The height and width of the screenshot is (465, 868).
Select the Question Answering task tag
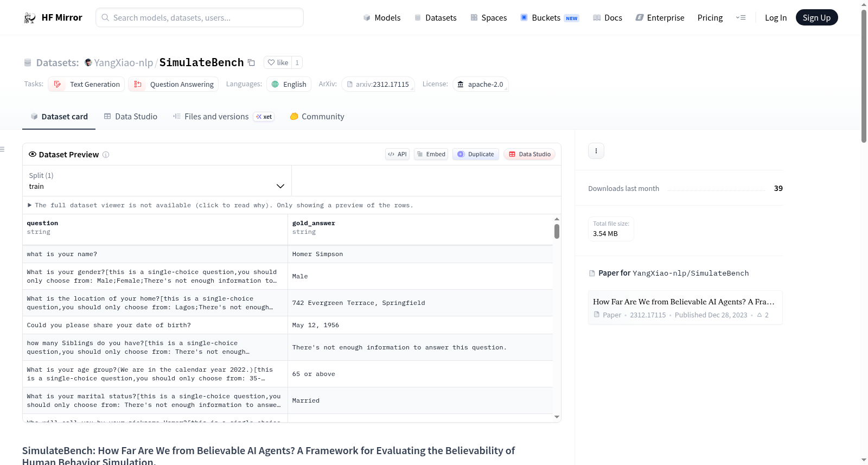pyautogui.click(x=174, y=84)
